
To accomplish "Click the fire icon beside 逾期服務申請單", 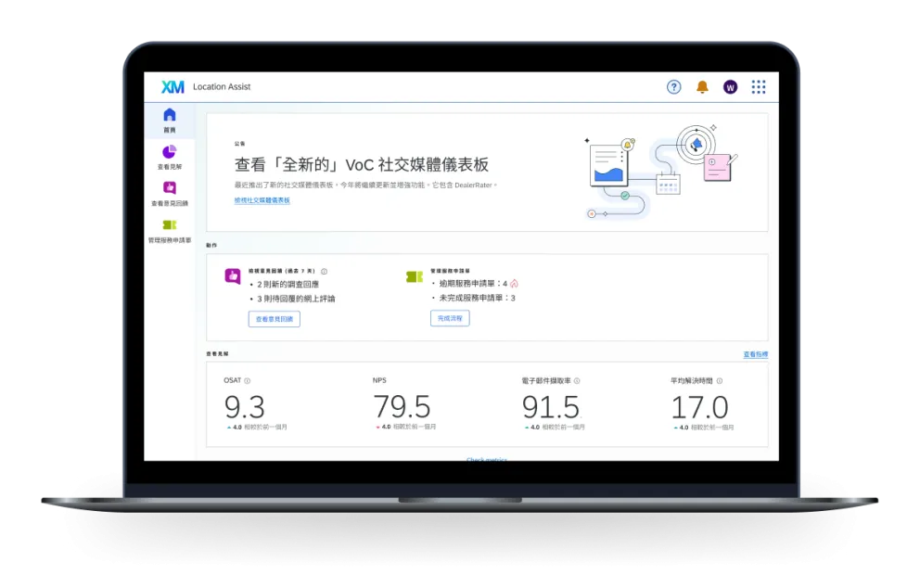I will click(515, 283).
